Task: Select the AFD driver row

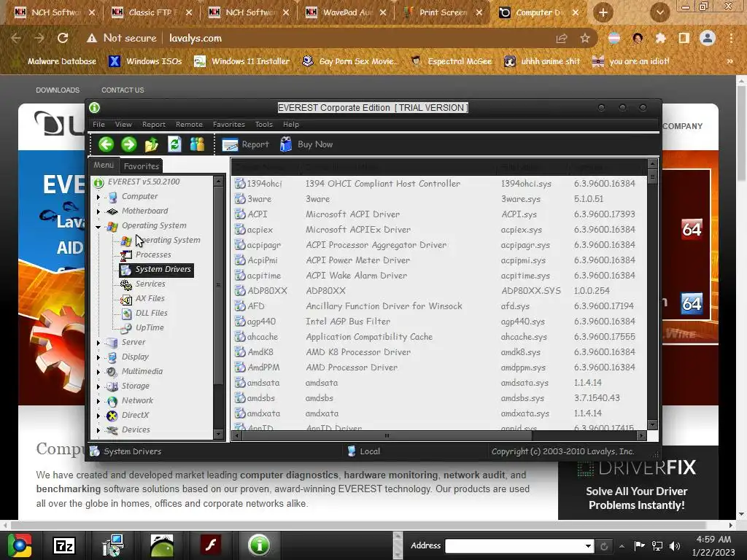Action: pos(438,306)
